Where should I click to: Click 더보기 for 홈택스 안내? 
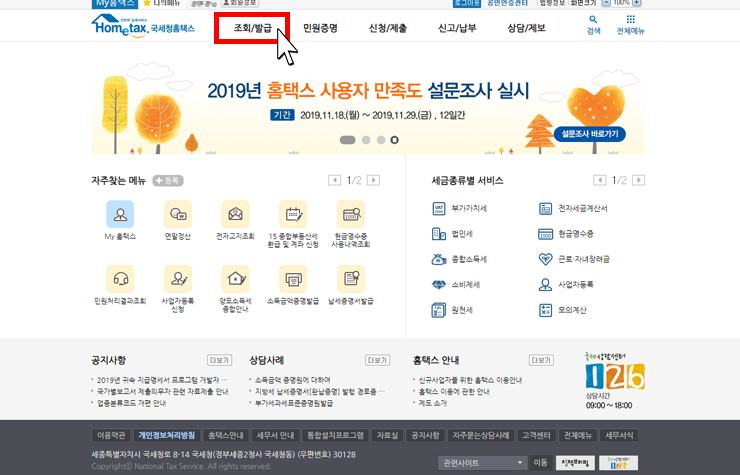(x=541, y=360)
